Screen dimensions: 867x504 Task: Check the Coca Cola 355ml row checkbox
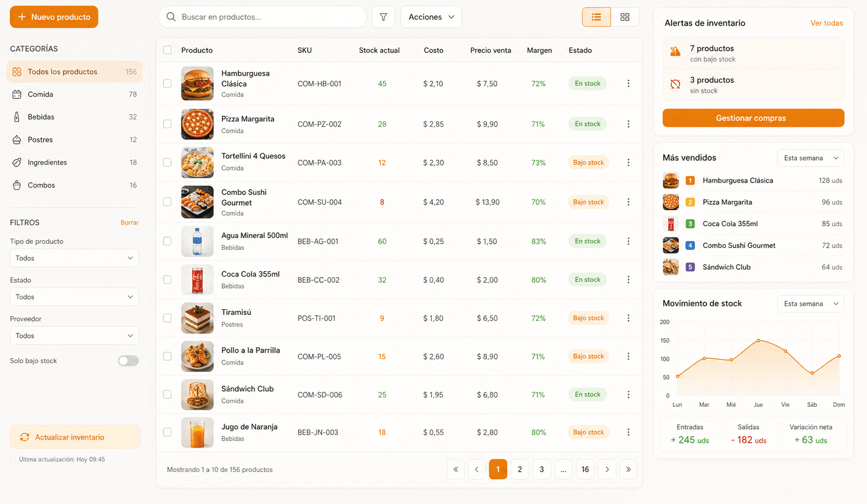point(167,279)
